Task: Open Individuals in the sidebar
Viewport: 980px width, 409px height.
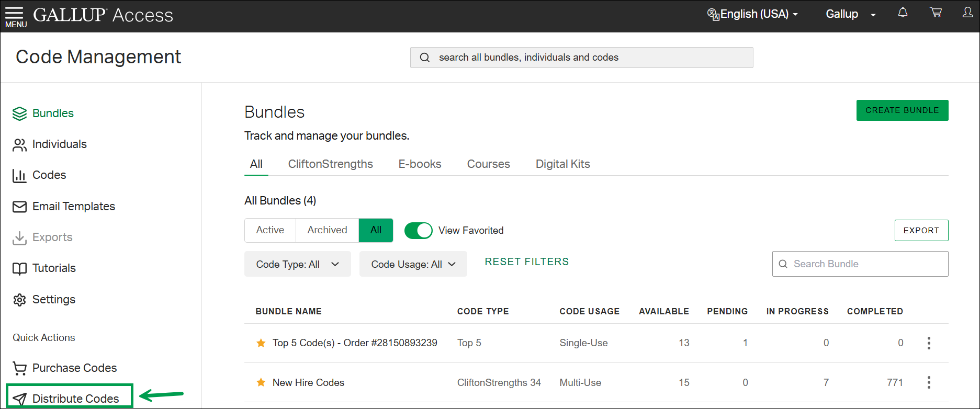Action: pyautogui.click(x=59, y=144)
